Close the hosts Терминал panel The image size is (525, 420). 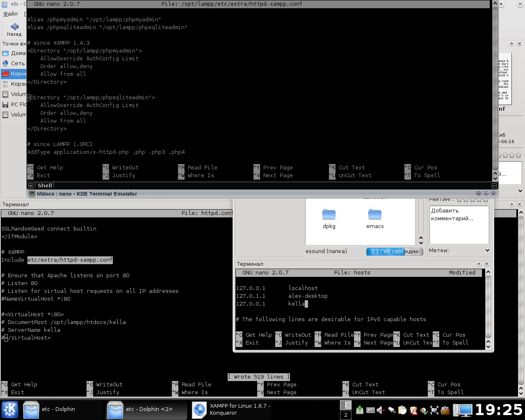(486, 264)
